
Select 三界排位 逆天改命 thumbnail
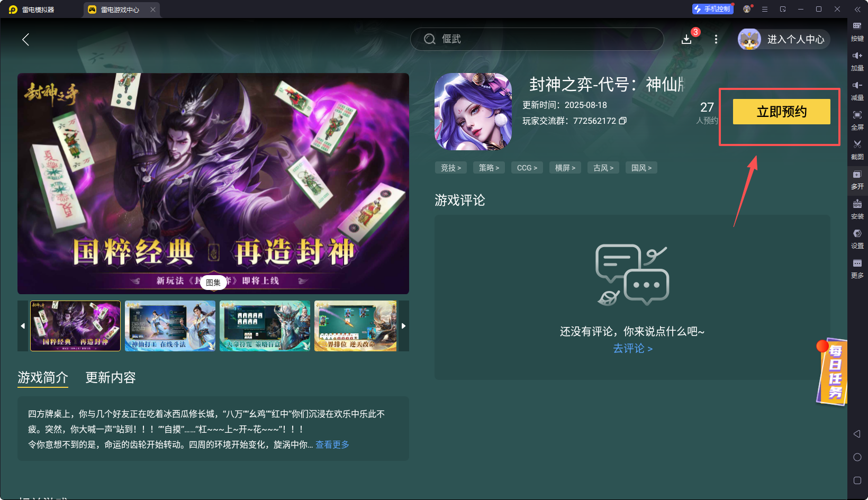point(355,326)
